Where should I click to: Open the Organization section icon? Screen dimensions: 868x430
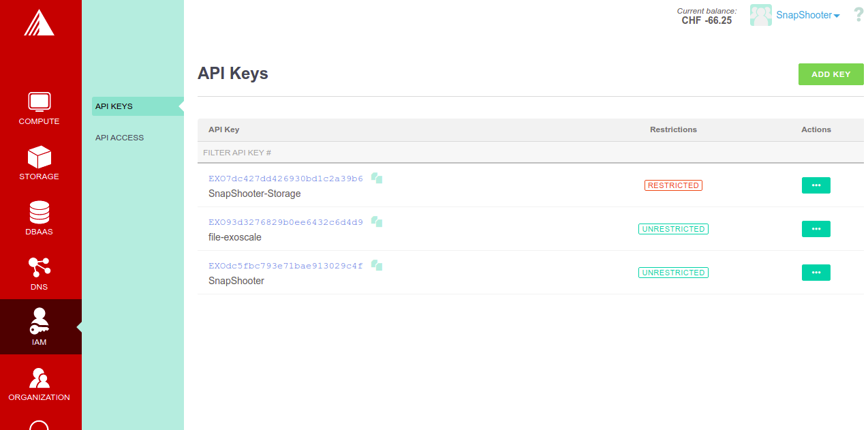[40, 378]
